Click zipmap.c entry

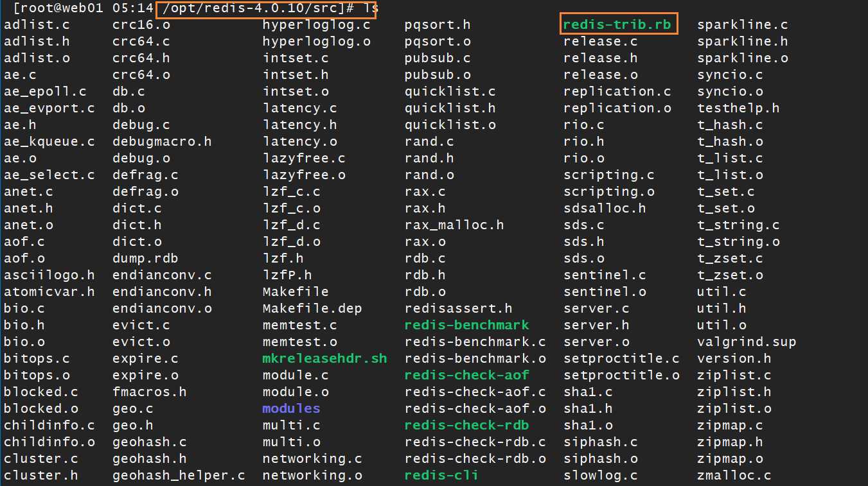(x=730, y=425)
